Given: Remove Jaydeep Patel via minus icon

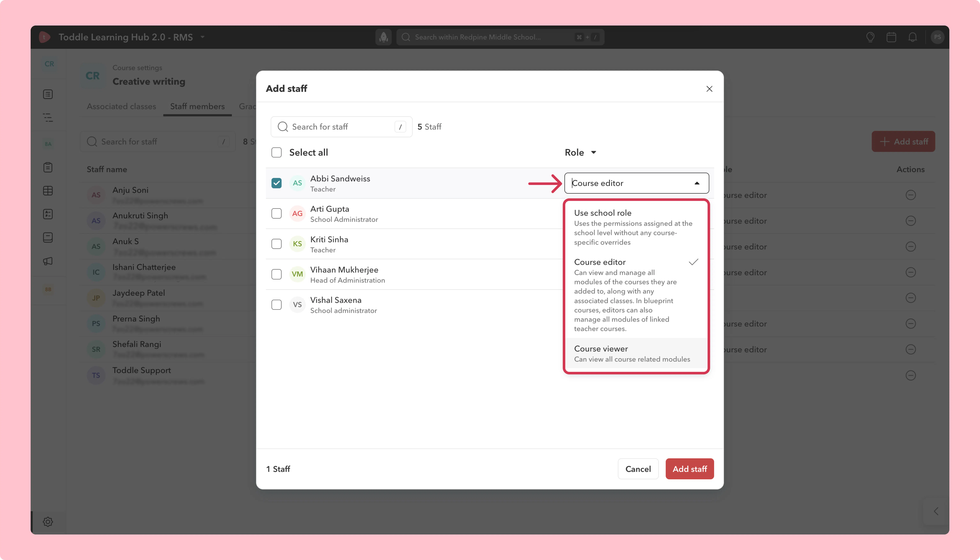Looking at the screenshot, I should coord(910,298).
